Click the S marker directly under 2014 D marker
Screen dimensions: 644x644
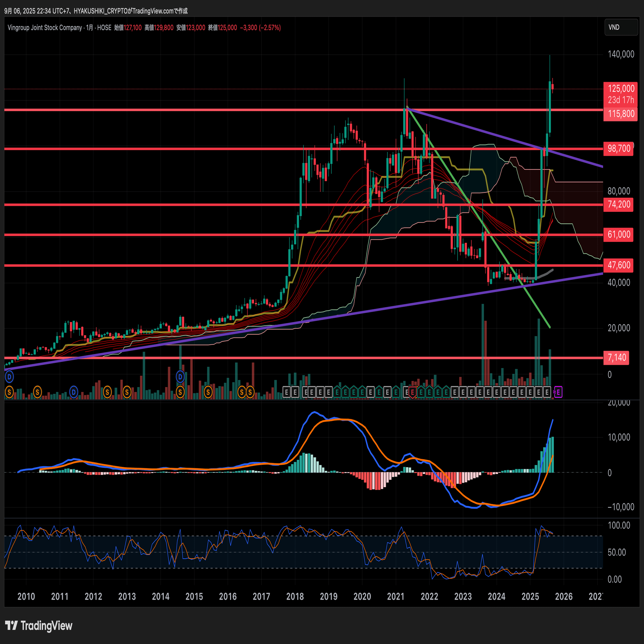180,392
